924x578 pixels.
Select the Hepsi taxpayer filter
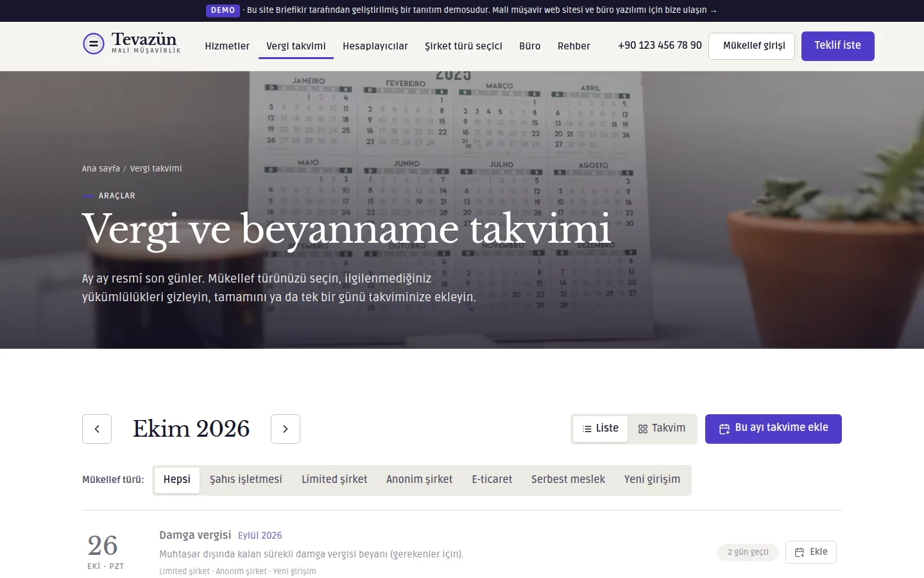(x=177, y=480)
